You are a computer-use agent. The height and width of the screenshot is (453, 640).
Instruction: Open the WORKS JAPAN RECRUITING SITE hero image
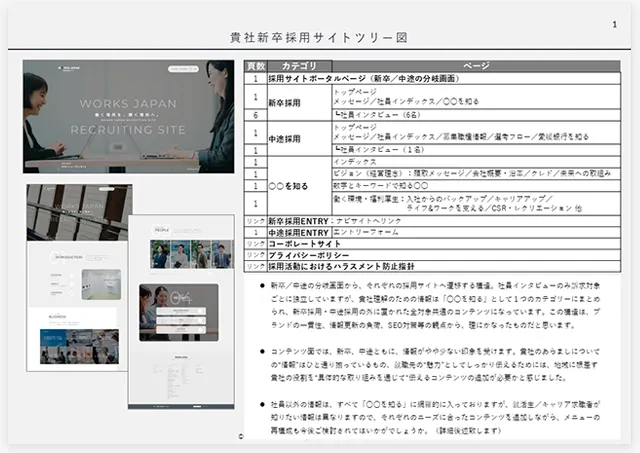tap(129, 116)
